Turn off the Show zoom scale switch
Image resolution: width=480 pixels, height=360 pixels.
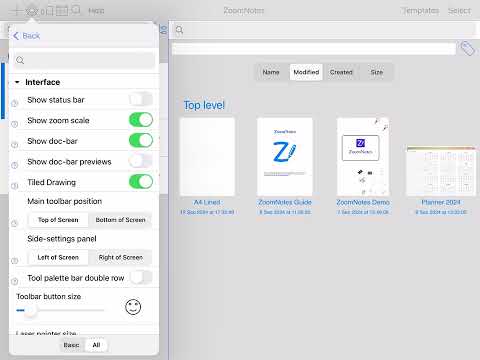[x=141, y=120]
